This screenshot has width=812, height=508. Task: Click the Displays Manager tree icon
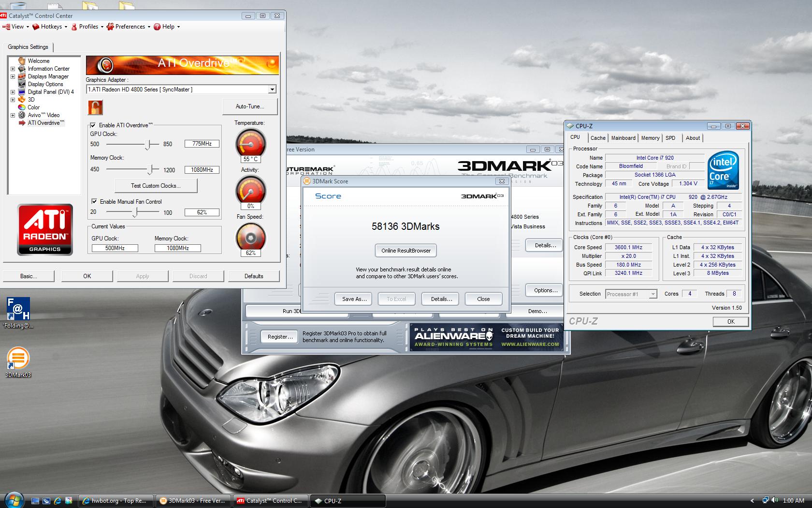coord(22,76)
